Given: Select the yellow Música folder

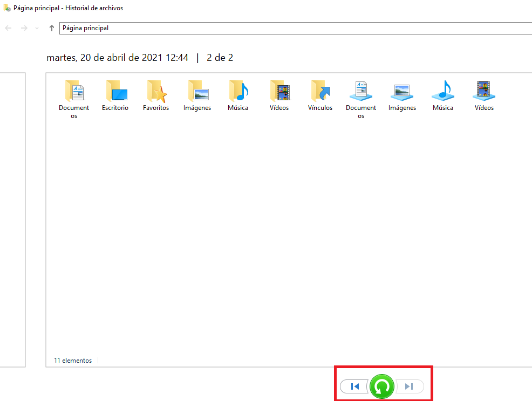Looking at the screenshot, I should pos(238,92).
